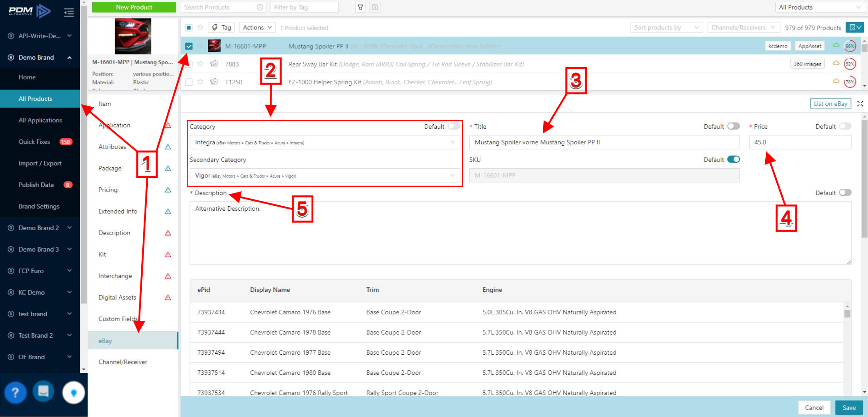
Task: Click the saved filter icon next to funnel
Action: 375,7
